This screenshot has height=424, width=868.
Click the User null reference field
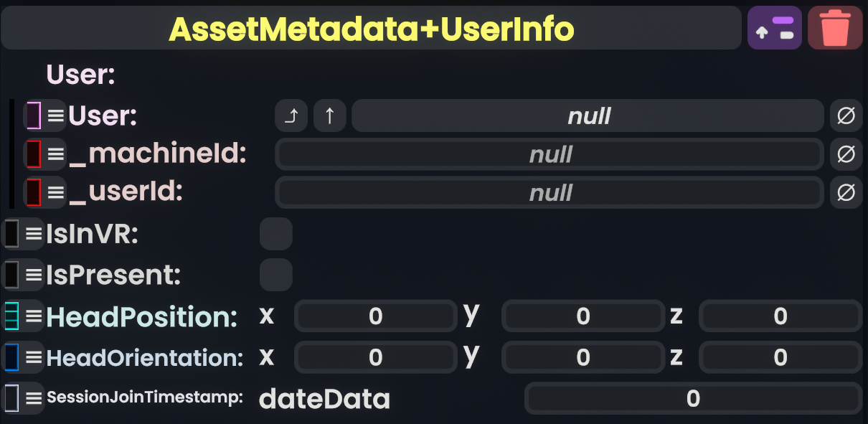pos(588,116)
